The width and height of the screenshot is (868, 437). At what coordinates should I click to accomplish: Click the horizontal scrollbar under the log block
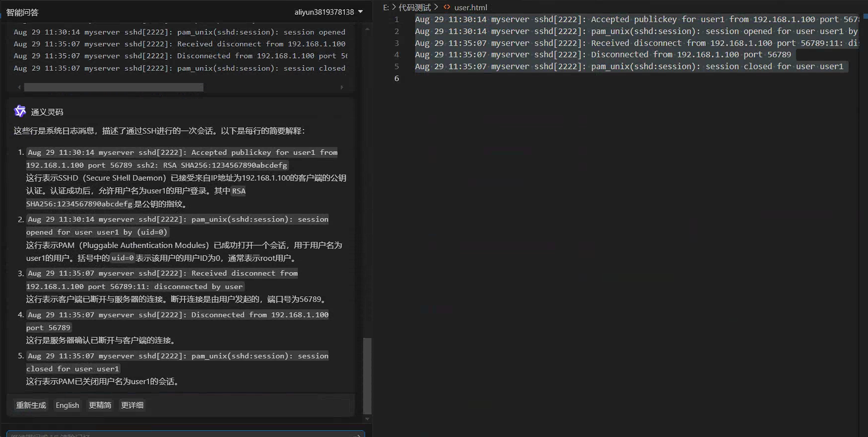click(113, 87)
